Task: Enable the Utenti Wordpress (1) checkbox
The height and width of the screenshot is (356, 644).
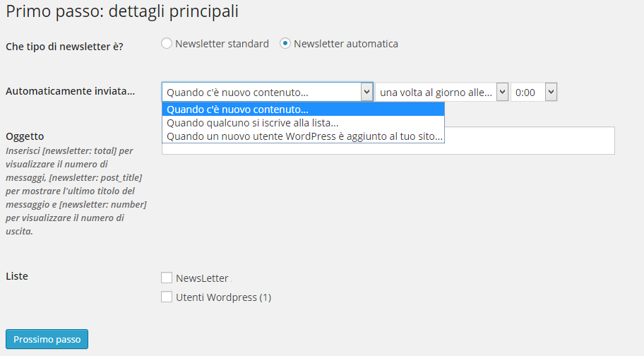Action: (167, 297)
